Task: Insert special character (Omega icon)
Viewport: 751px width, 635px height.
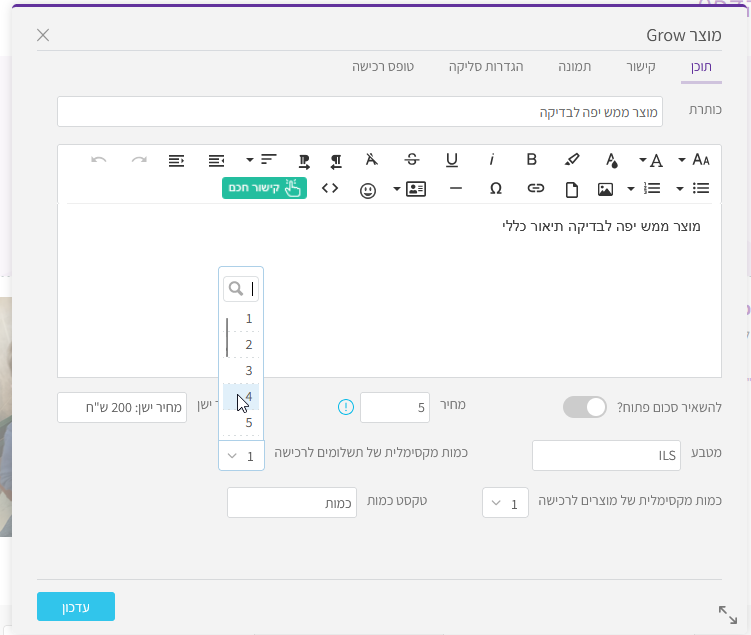Action: click(495, 188)
